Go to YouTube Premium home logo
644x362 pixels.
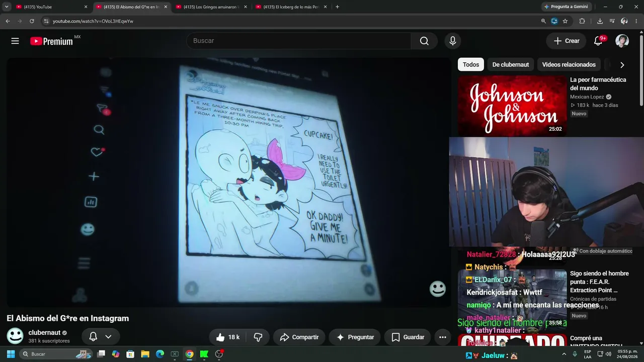tap(51, 41)
